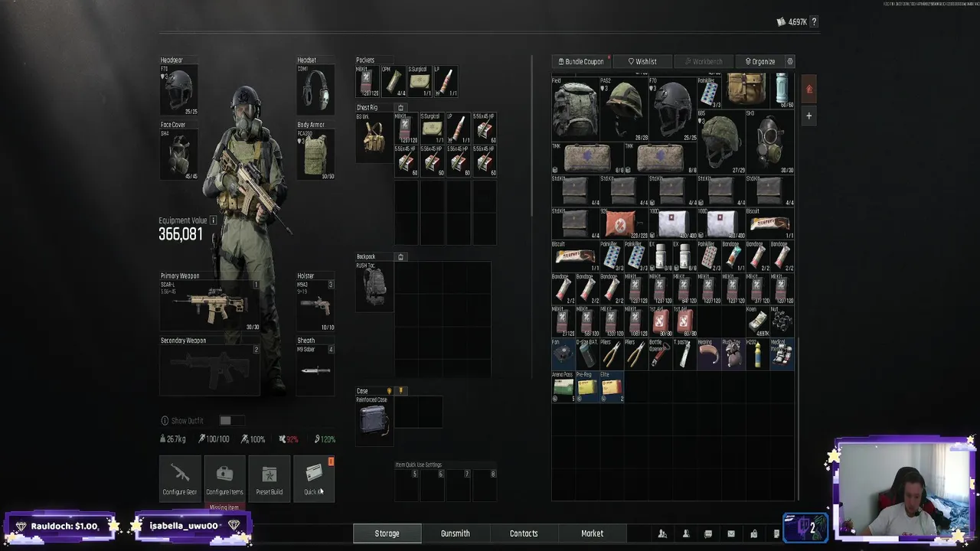Select the M9 Saber knife in Sheath
The image size is (980, 551).
click(x=315, y=370)
